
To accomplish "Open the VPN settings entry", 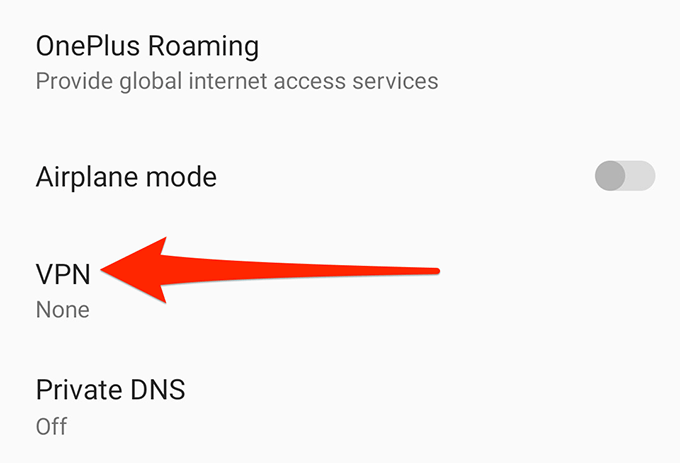I will (340, 291).
